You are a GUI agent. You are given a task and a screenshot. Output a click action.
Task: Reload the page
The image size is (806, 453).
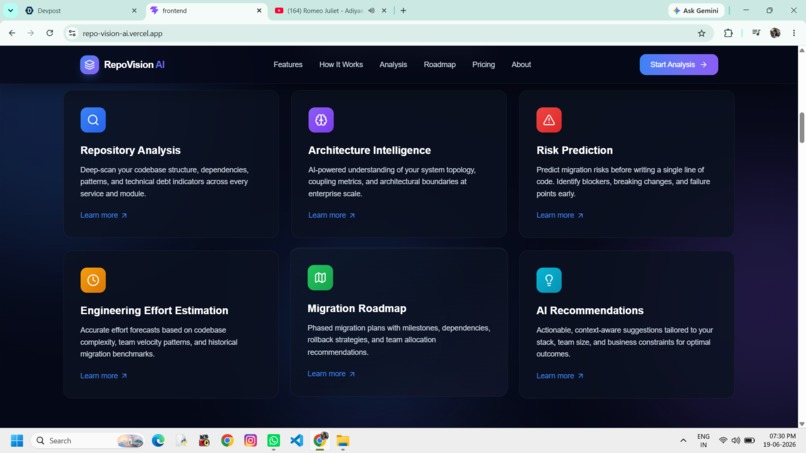[49, 33]
